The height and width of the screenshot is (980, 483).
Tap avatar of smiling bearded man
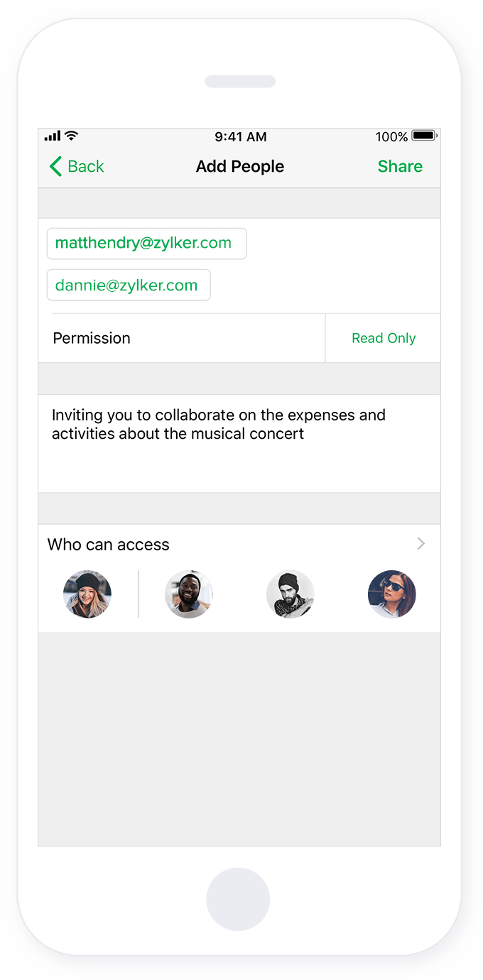coord(189,594)
